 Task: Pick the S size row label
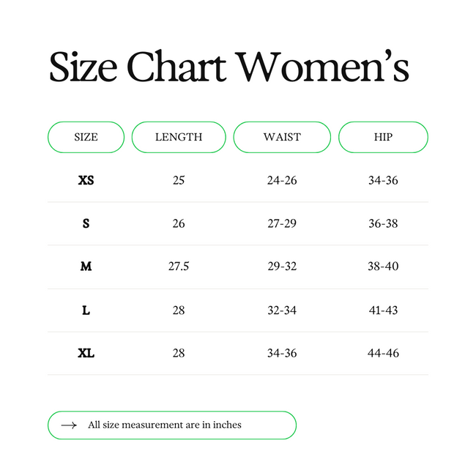[x=86, y=223]
